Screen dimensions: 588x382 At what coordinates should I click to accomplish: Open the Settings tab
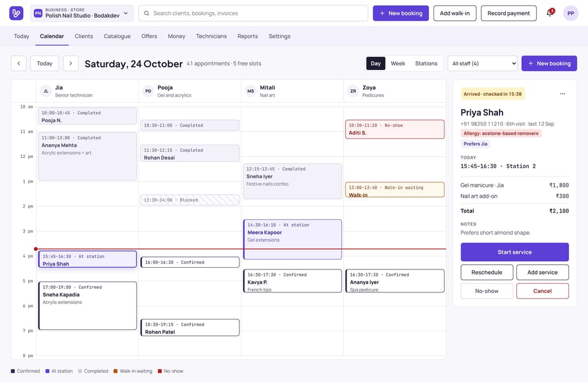(x=280, y=36)
